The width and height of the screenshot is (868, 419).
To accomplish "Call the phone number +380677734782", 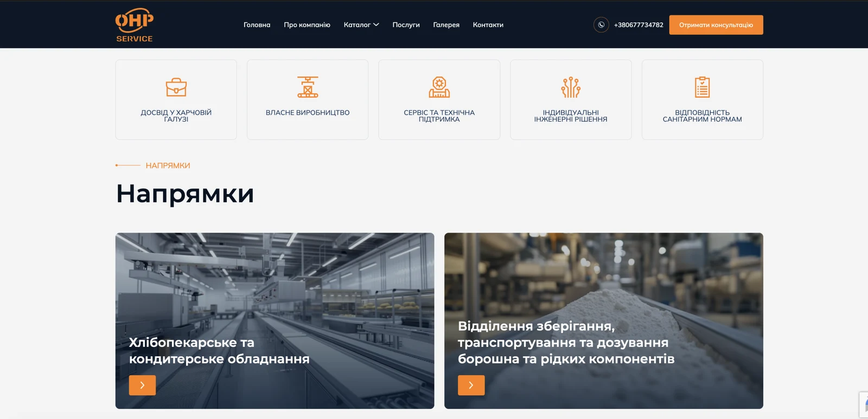I will click(x=639, y=25).
